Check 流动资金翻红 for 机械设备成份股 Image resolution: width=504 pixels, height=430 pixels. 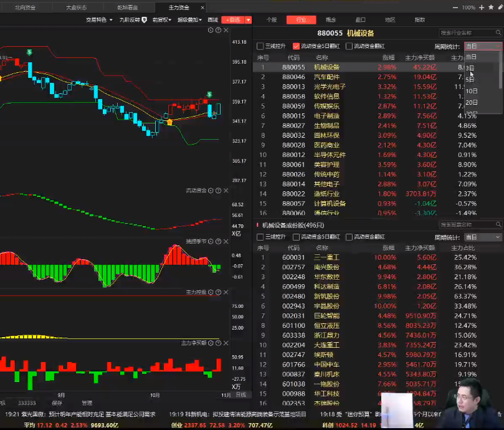tap(349, 237)
